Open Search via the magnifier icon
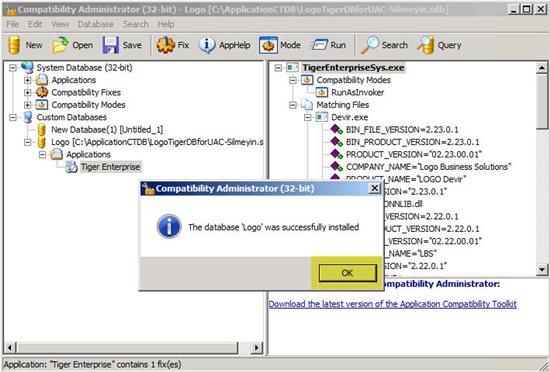The width and height of the screenshot is (550, 372). [370, 45]
